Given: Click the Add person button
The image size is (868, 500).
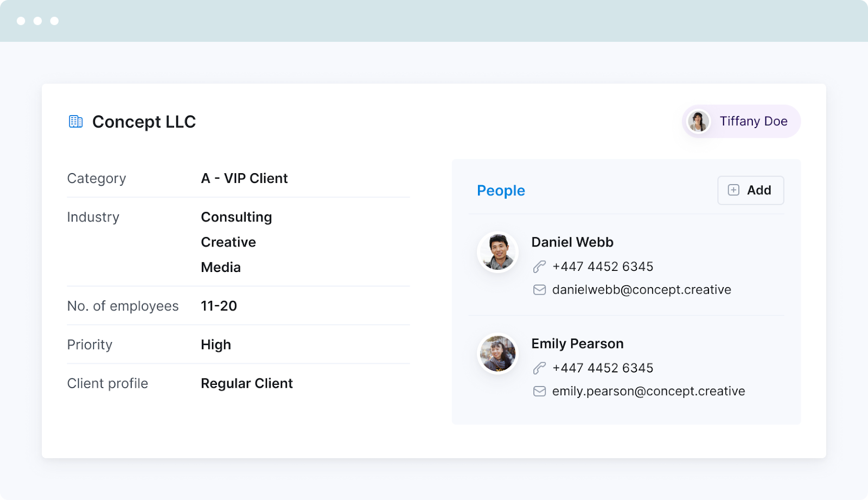Looking at the screenshot, I should click(750, 190).
